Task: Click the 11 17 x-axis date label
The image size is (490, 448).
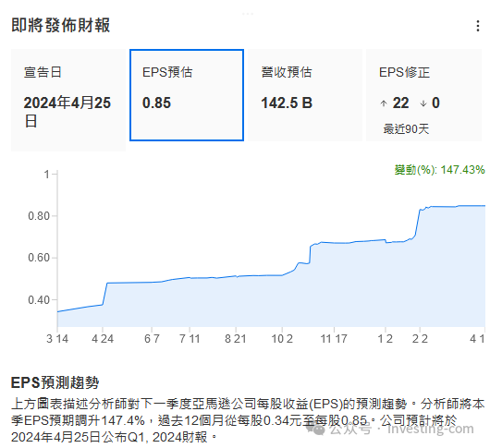Action: [334, 339]
